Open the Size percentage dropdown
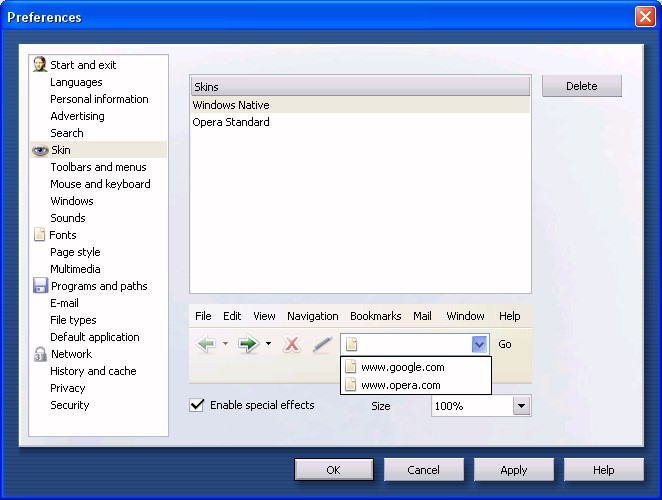The width and height of the screenshot is (662, 500). 521,406
